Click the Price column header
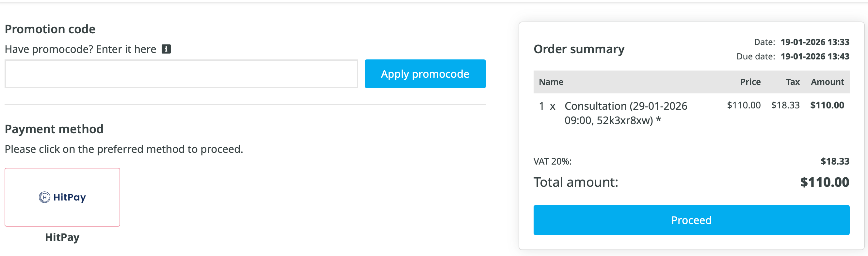The image size is (868, 256). (750, 82)
